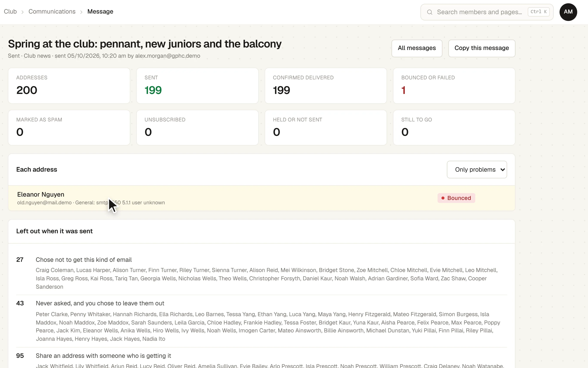Open the AM user avatar menu
Image resolution: width=588 pixels, height=368 pixels.
point(568,12)
